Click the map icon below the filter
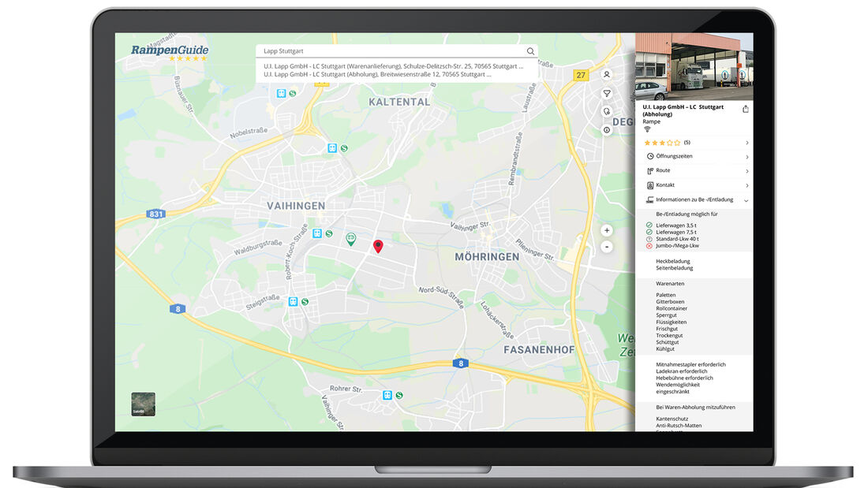This screenshot has height=488, width=868. pos(607,111)
